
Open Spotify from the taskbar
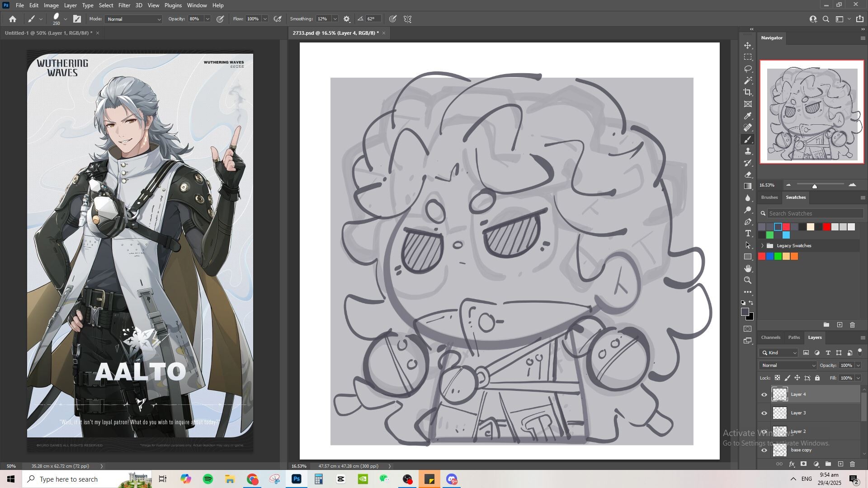point(208,479)
